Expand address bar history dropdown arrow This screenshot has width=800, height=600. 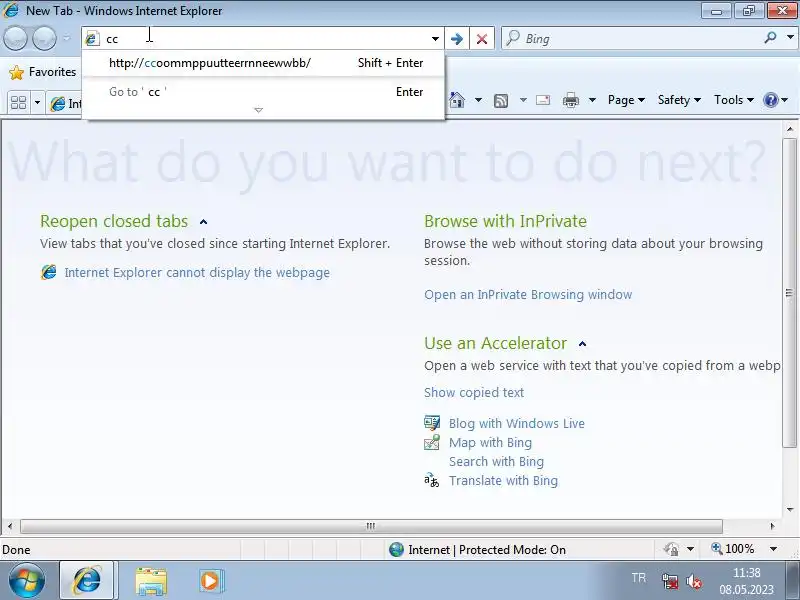coord(435,39)
